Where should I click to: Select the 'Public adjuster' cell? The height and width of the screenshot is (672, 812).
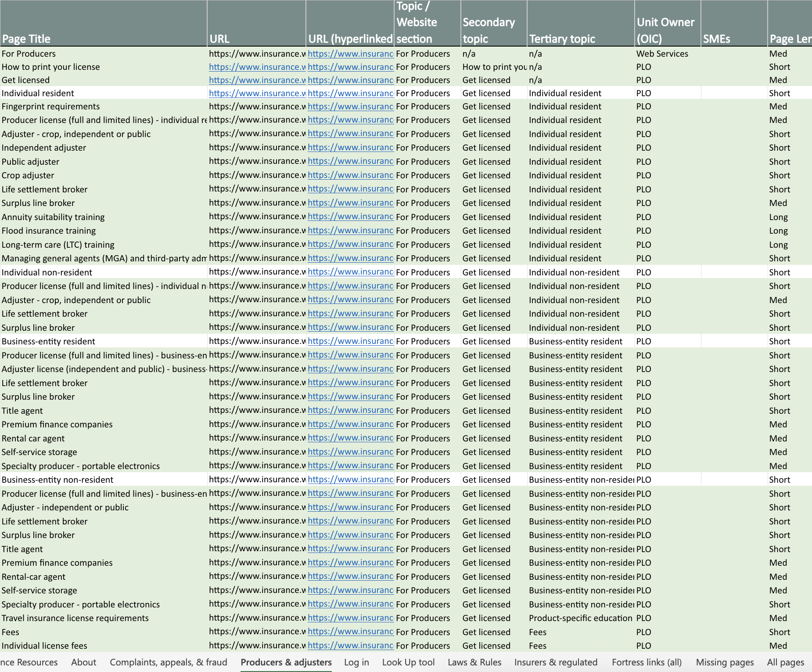click(x=104, y=162)
